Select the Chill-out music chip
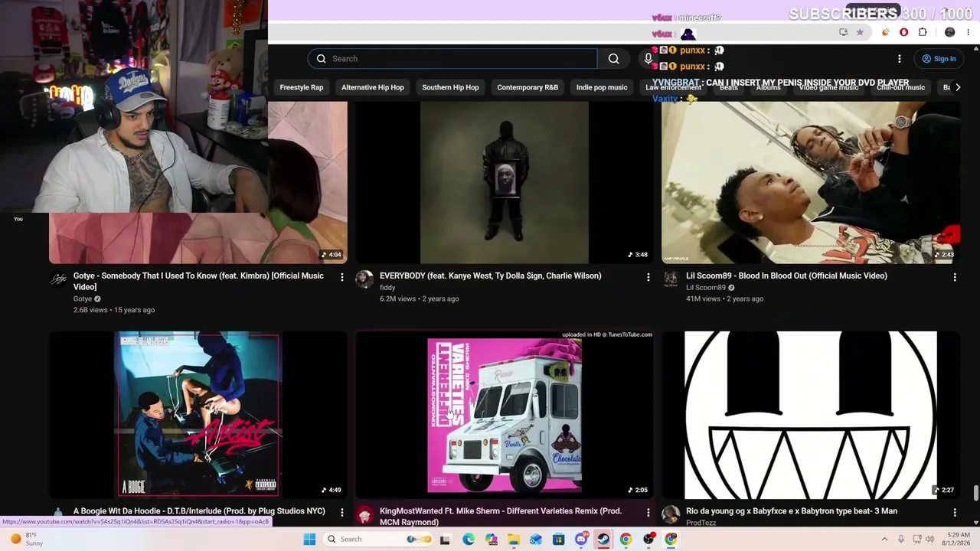The image size is (980, 551). (901, 87)
